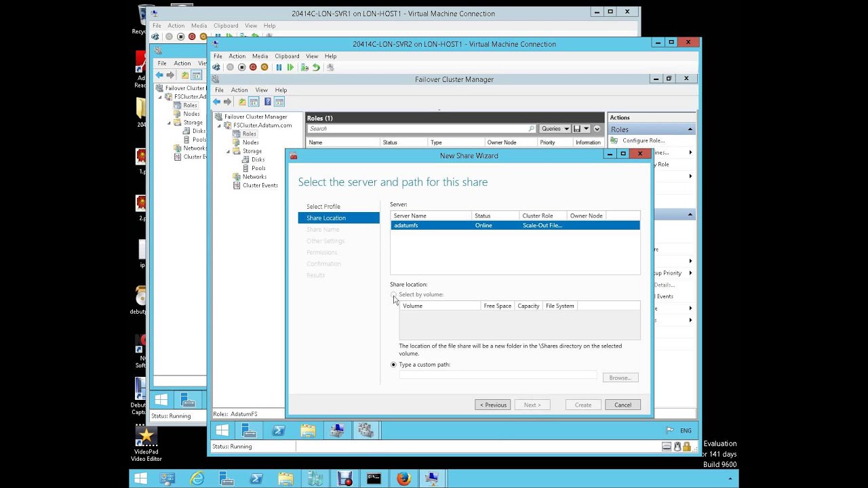
Task: Collapse Storage tree node in SVR2
Action: 229,151
